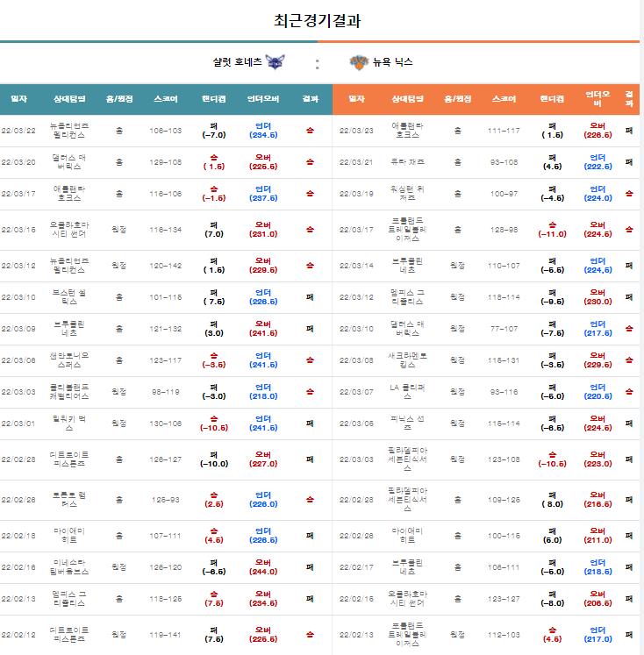
Task: Click over value (244.0)
Action: click(263, 572)
